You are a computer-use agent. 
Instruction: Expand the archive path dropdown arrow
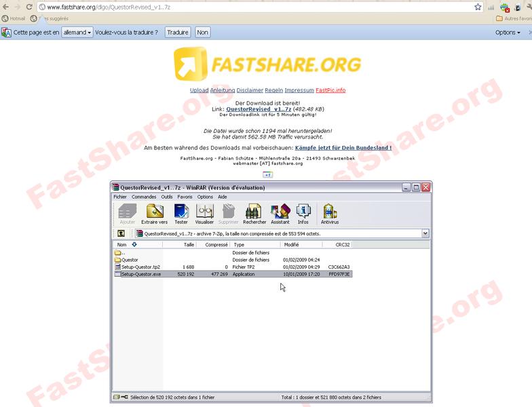pos(425,233)
